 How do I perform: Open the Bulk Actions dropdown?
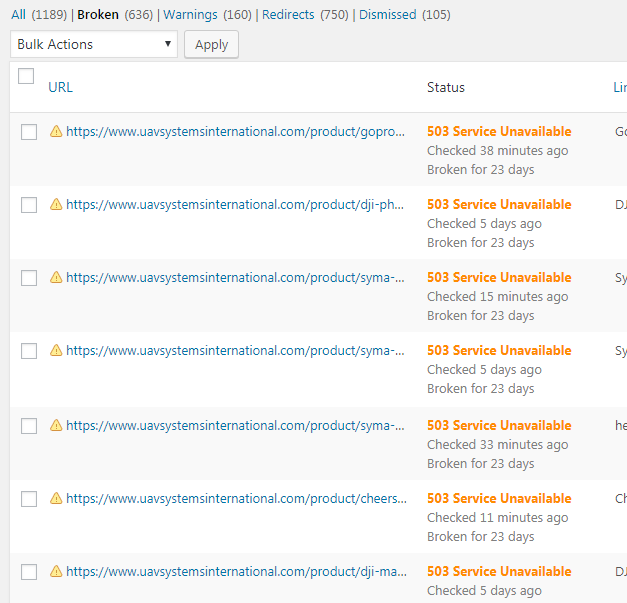pos(94,44)
